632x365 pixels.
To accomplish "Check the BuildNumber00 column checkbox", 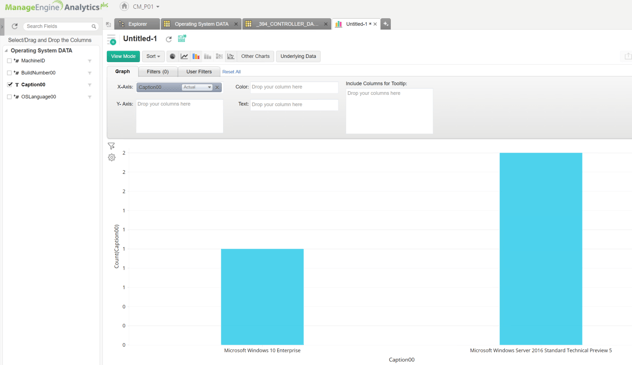I will pos(9,73).
